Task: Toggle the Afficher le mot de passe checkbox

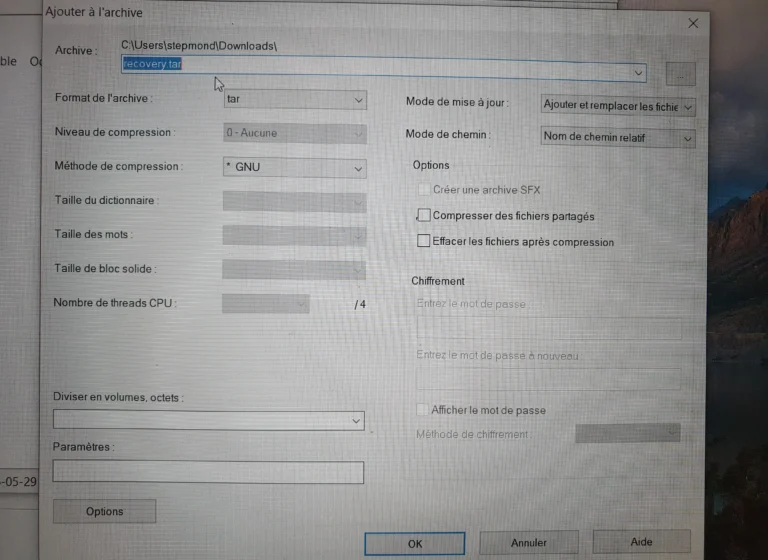Action: point(422,410)
